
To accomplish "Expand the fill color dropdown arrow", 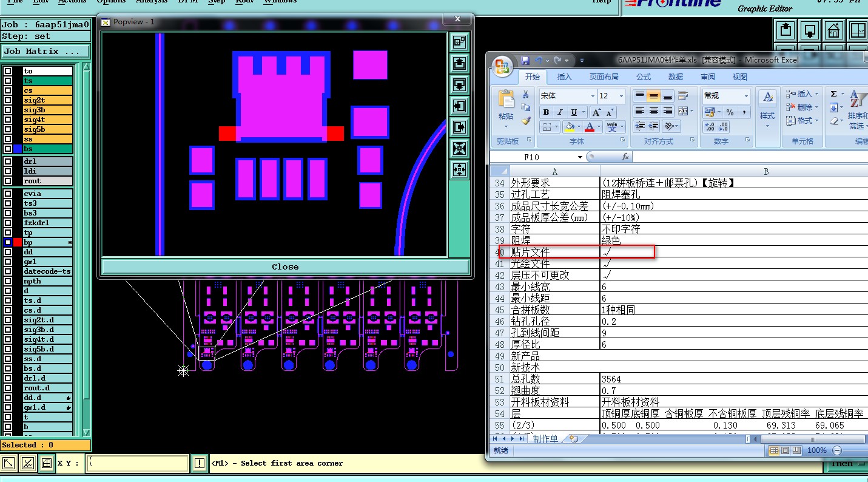I will [578, 127].
